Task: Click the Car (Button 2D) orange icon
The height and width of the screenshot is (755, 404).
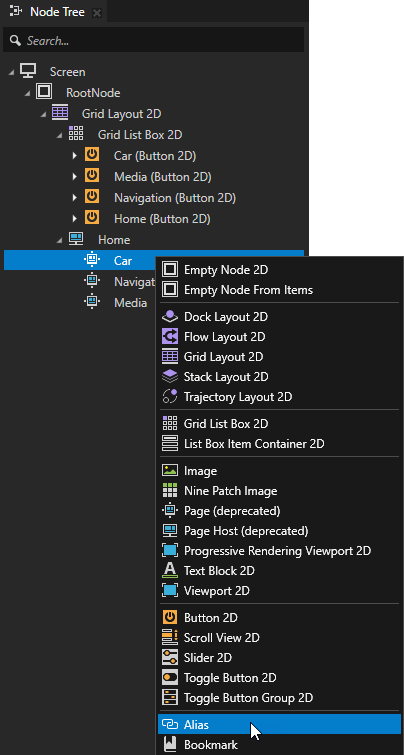Action: pyautogui.click(x=91, y=155)
